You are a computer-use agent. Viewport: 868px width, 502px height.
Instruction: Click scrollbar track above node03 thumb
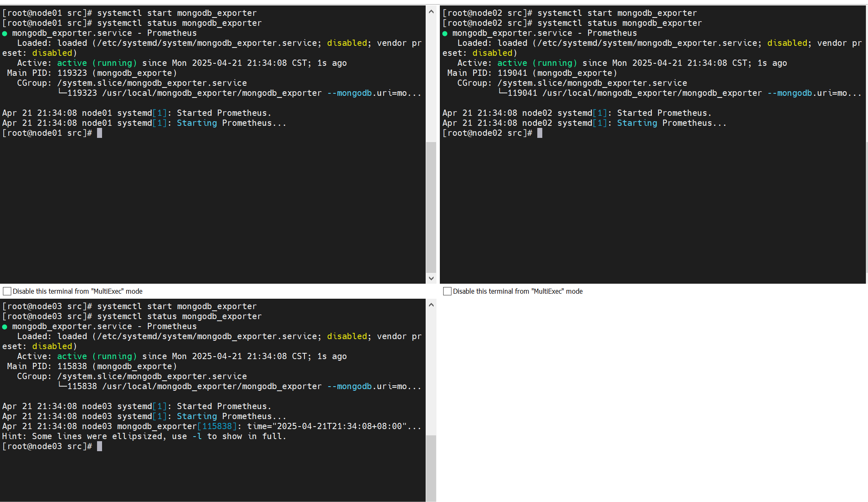click(x=431, y=371)
